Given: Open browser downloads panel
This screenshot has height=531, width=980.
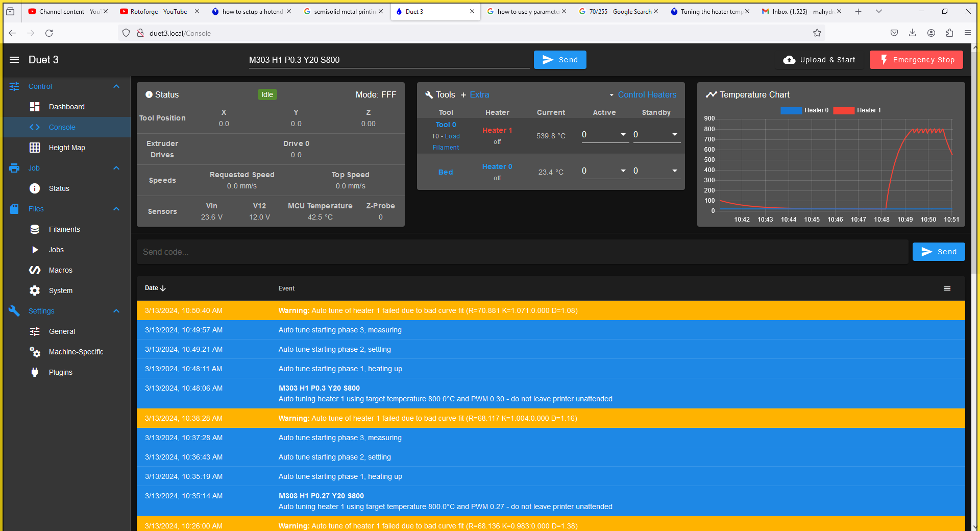Looking at the screenshot, I should click(913, 33).
